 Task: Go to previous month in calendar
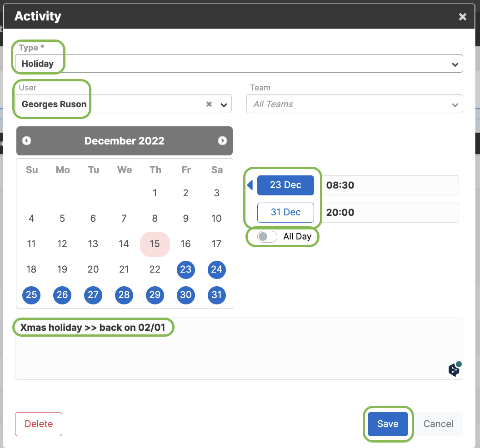pyautogui.click(x=27, y=141)
